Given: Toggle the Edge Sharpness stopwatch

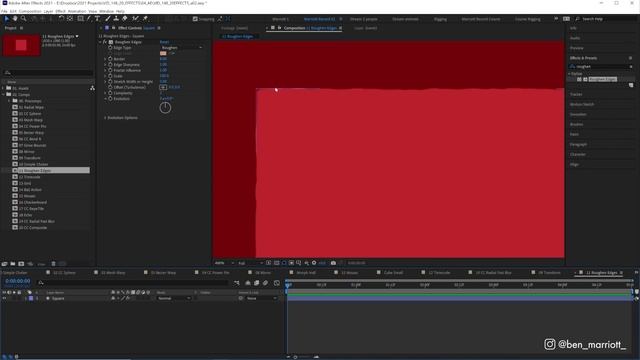Looking at the screenshot, I should (x=110, y=64).
